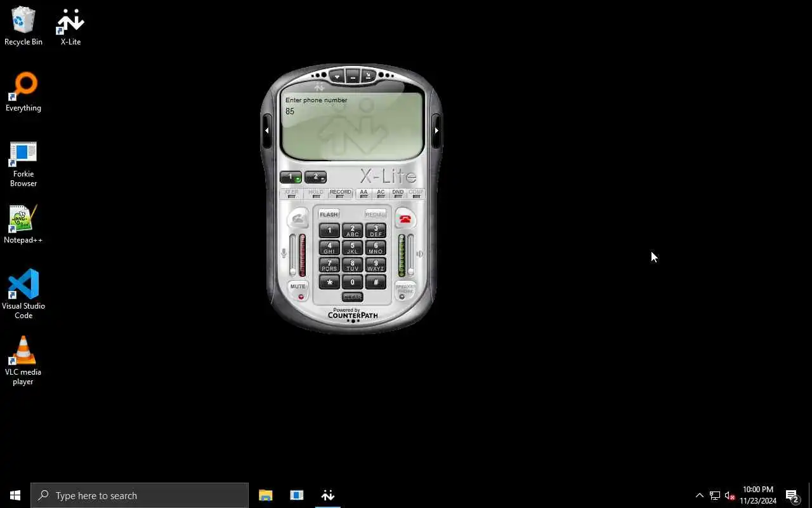Expand the left side drawer arrow

coord(267,130)
